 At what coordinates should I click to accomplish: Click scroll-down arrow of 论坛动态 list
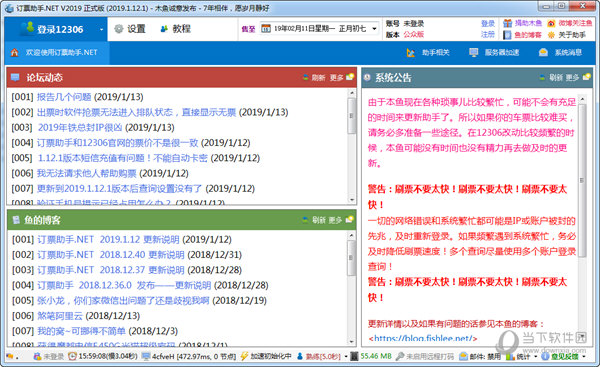click(352, 200)
